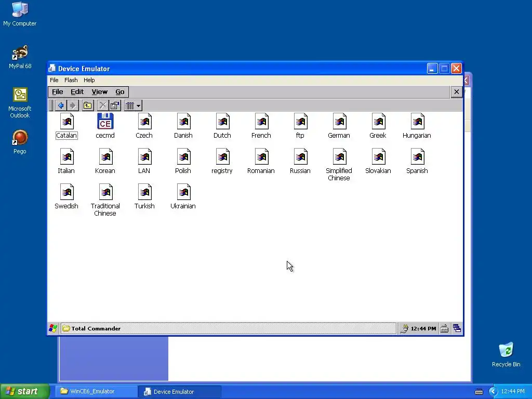Minimize the Device Emulator window
The width and height of the screenshot is (532, 399).
click(432, 69)
